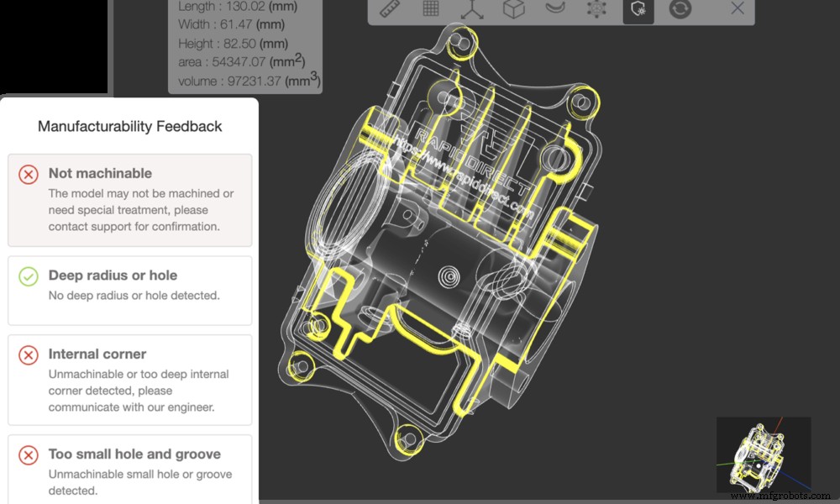Click the highlighted manufacturability shield icon
840x504 pixels.
pos(638,10)
